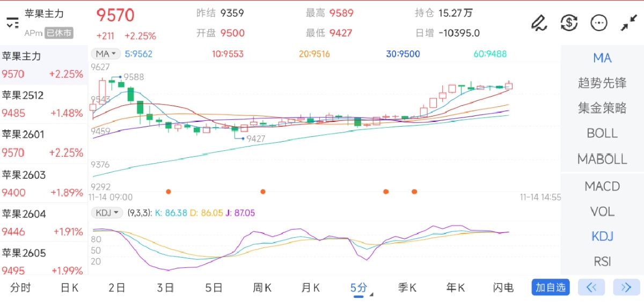Tap the 20:9516 MA legend
Screen dimensions: 644x307
pyautogui.click(x=314, y=54)
